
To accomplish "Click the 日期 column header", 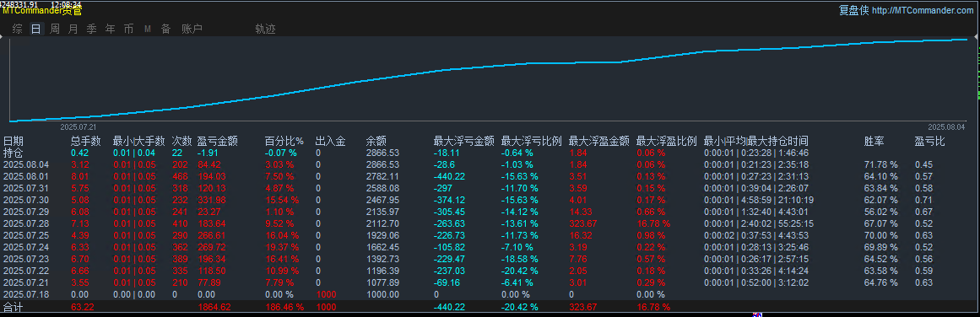I will point(14,141).
